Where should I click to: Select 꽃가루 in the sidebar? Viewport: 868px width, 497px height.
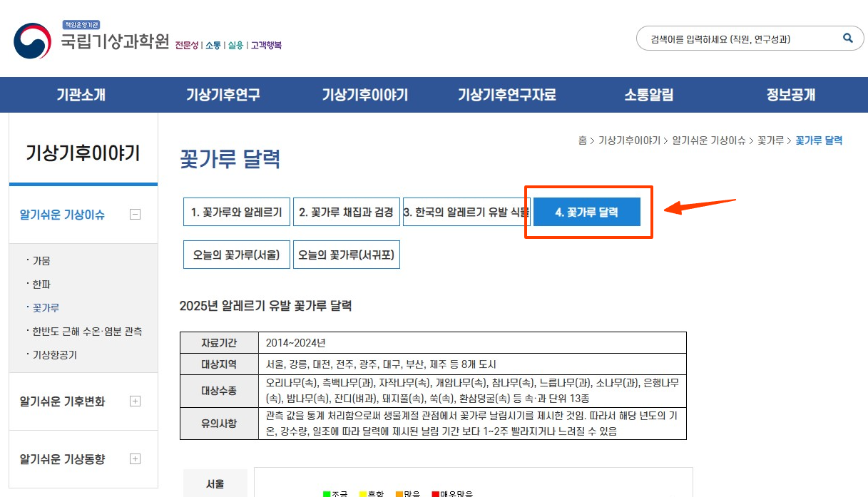tap(46, 307)
